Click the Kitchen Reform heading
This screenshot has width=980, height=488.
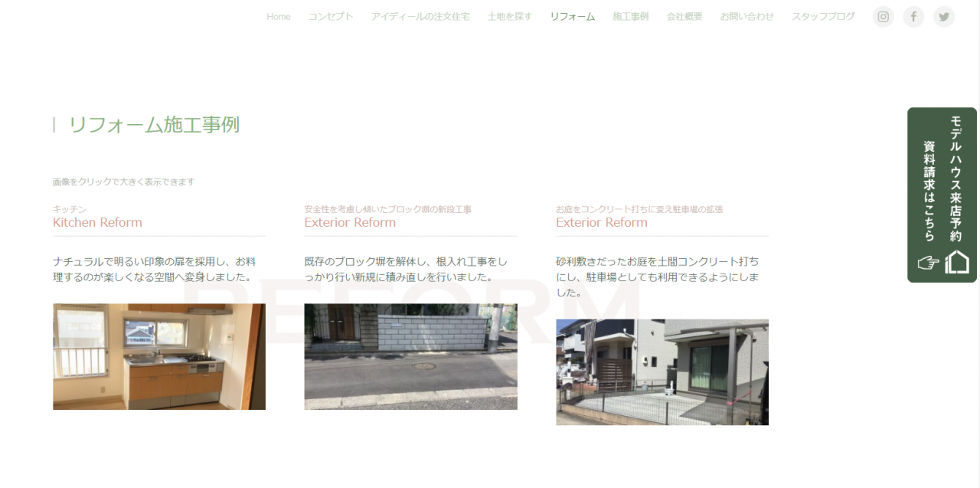point(97,223)
